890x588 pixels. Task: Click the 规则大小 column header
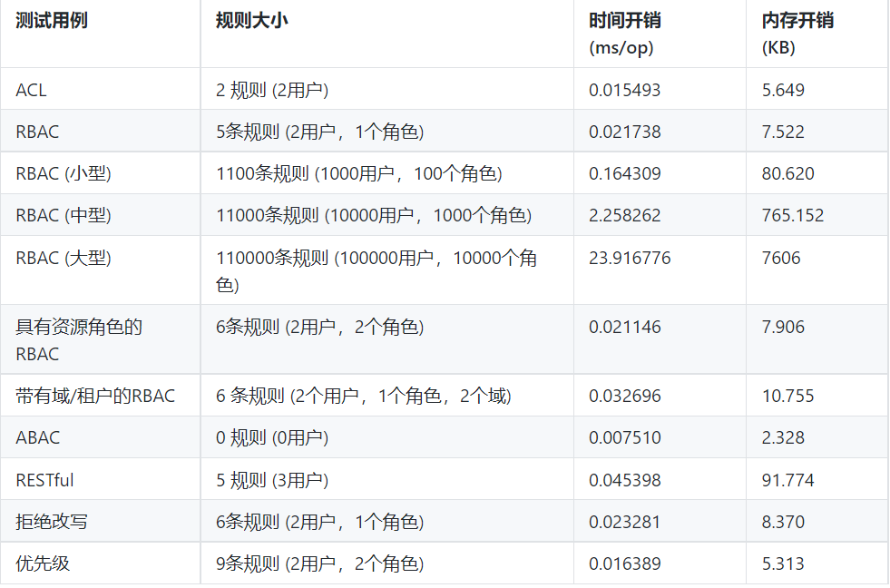click(252, 21)
